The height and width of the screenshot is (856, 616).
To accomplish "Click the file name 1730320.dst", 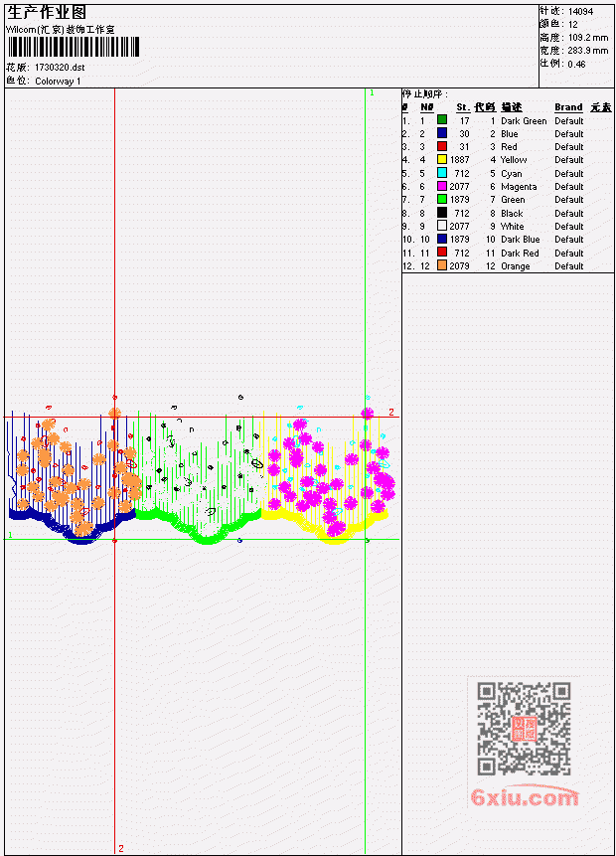I will [x=60, y=68].
